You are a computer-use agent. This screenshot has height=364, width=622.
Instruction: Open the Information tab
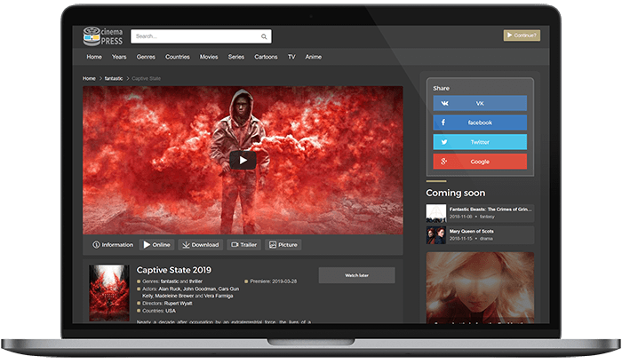[x=113, y=244]
